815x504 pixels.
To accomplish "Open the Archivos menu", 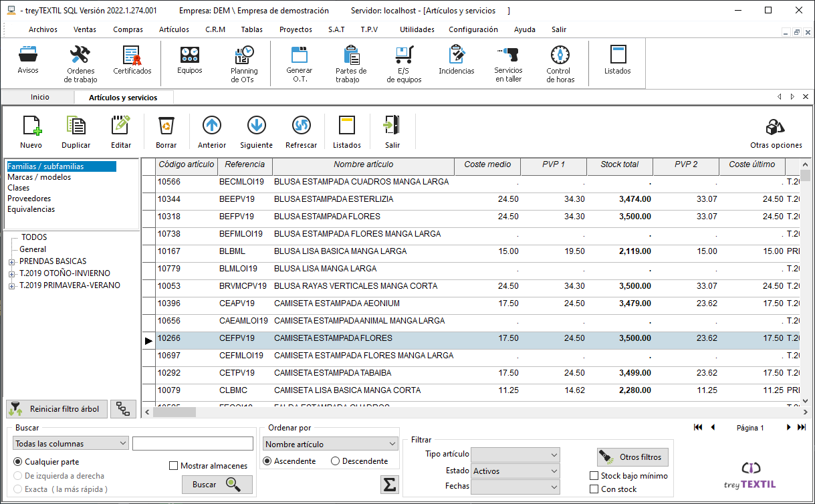I will click(43, 29).
